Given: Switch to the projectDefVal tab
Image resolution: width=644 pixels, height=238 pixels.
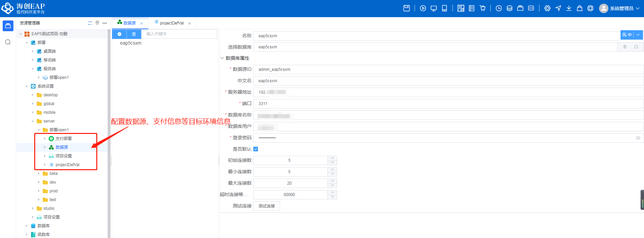Looking at the screenshot, I should 171,23.
